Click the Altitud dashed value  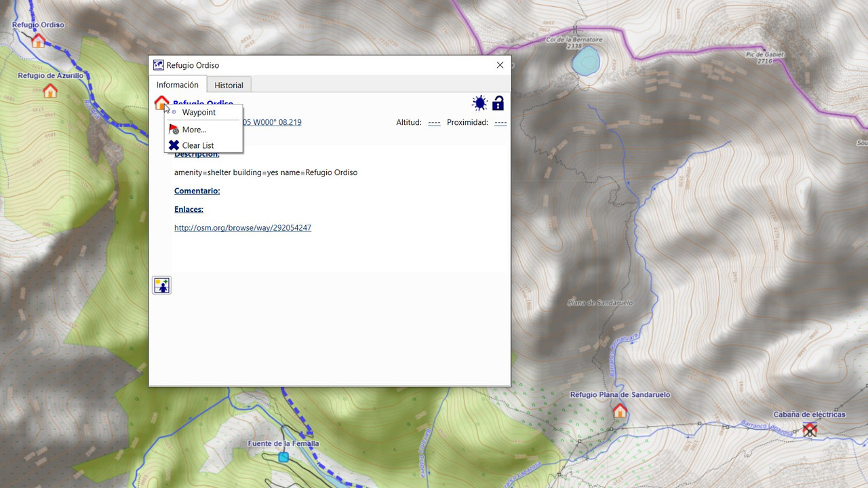tap(434, 122)
